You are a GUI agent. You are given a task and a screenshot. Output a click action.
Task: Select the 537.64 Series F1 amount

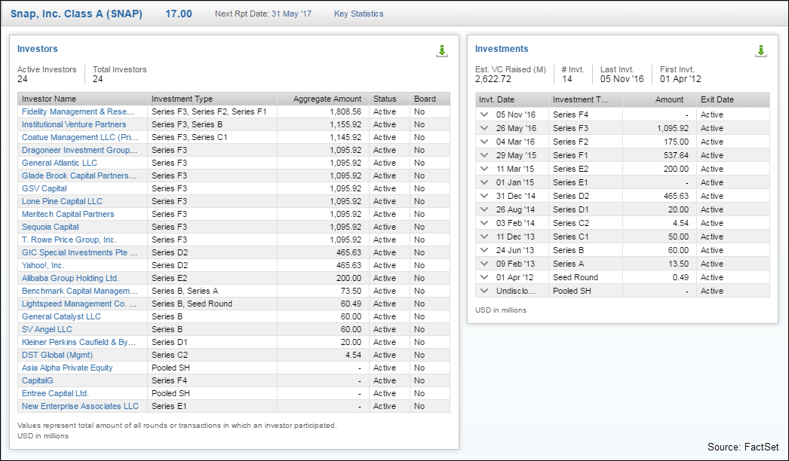coord(676,156)
